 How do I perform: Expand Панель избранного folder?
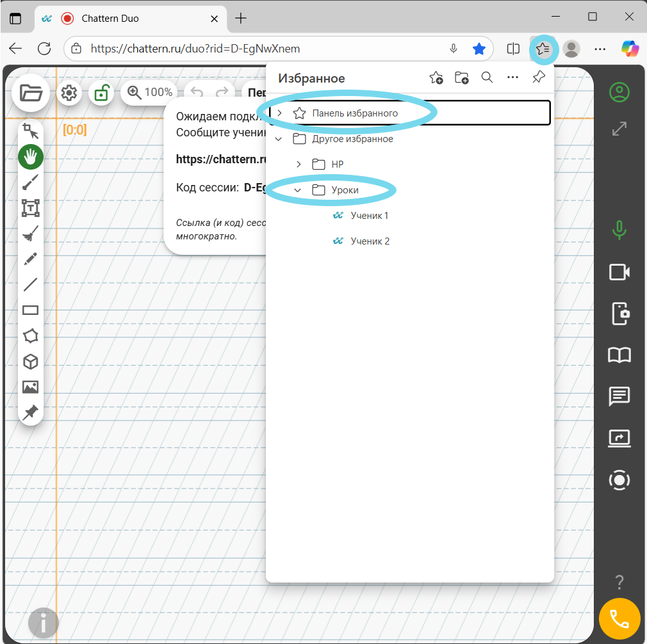point(279,113)
